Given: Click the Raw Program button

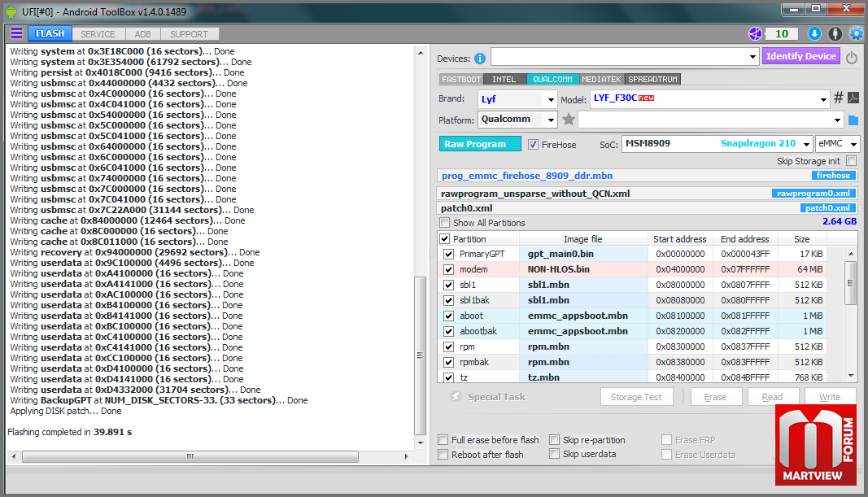Looking at the screenshot, I should [480, 144].
